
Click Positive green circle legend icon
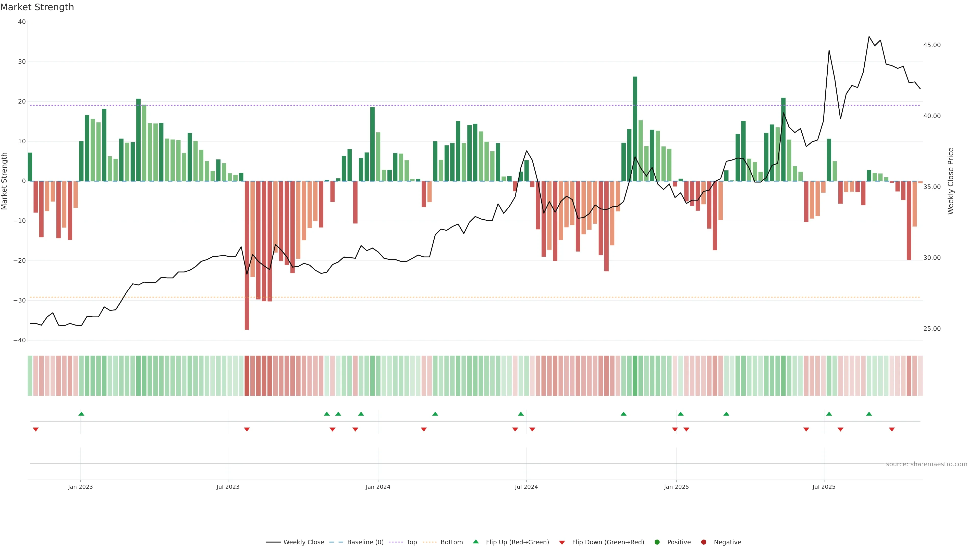(x=657, y=542)
